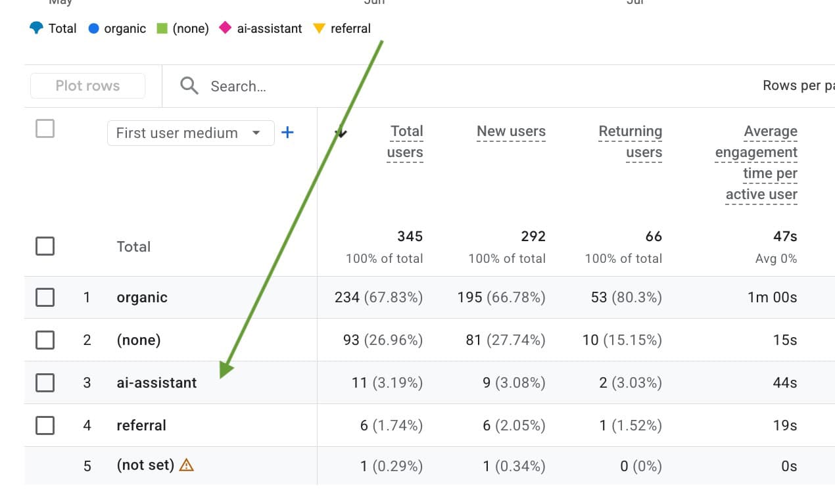Sort by Average engagement time column header
The image size is (835, 504).
[756, 162]
